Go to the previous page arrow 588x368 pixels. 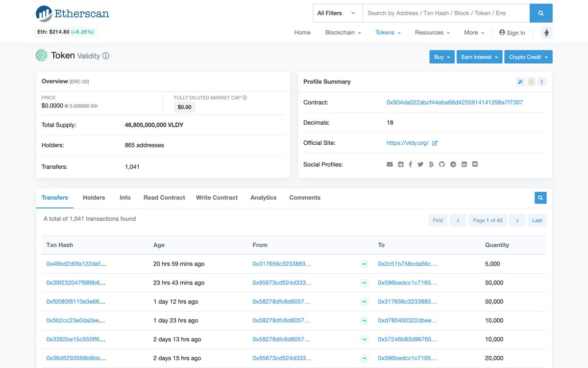coord(458,220)
